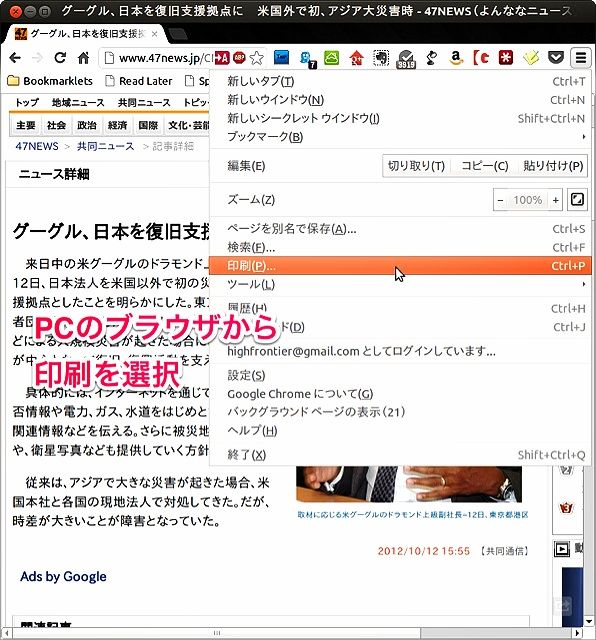This screenshot has width=596, height=640.
Task: Open the home page icon
Action: point(83,58)
